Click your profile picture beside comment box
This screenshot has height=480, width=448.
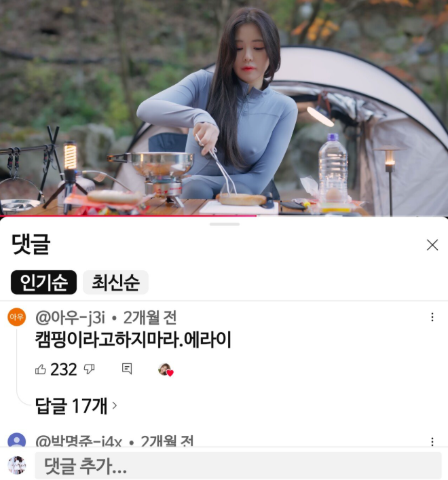coord(16,465)
